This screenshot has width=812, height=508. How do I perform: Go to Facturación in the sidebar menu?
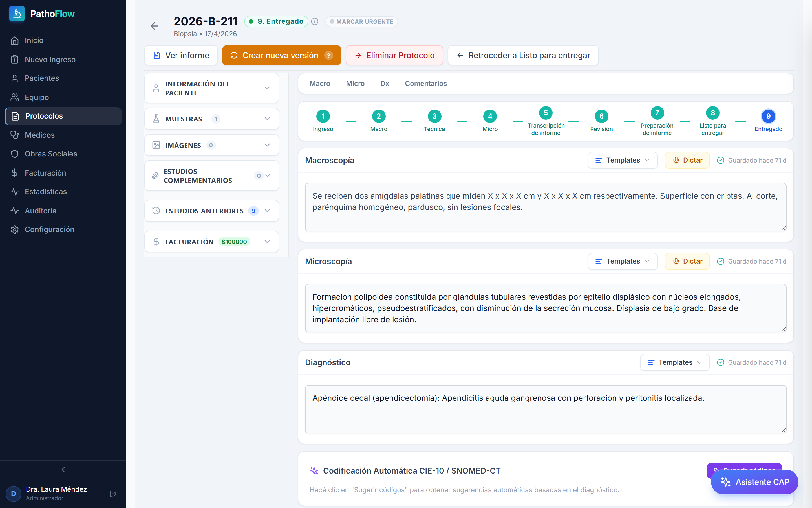[63, 173]
